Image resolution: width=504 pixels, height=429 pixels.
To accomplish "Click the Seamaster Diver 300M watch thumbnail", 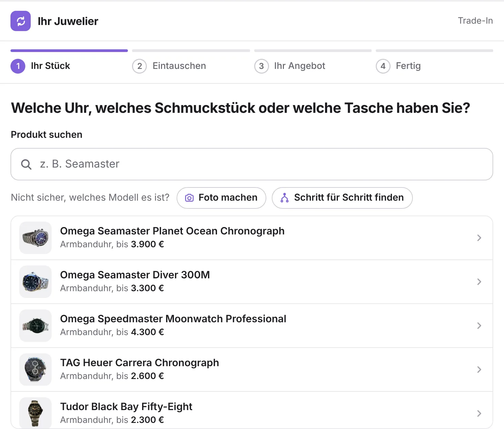I will click(x=35, y=282).
